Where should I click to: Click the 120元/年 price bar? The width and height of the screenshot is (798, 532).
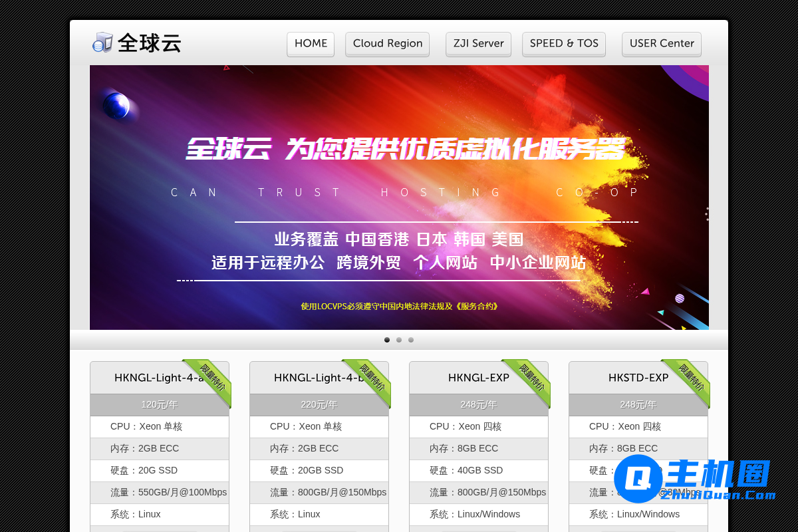(x=160, y=404)
